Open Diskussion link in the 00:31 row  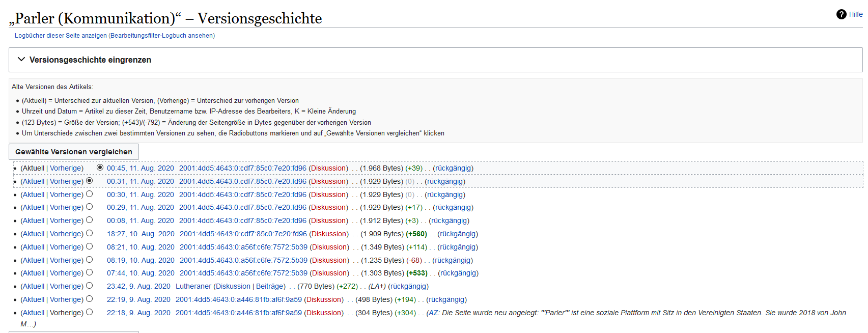(328, 182)
